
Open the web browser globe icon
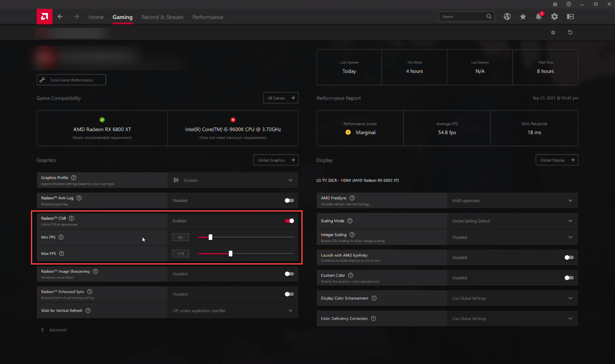click(507, 17)
